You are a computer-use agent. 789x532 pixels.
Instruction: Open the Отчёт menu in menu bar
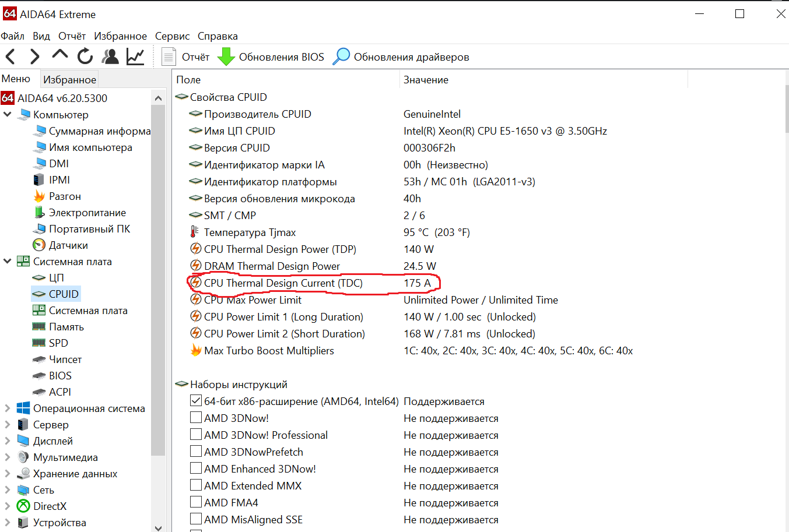[72, 36]
